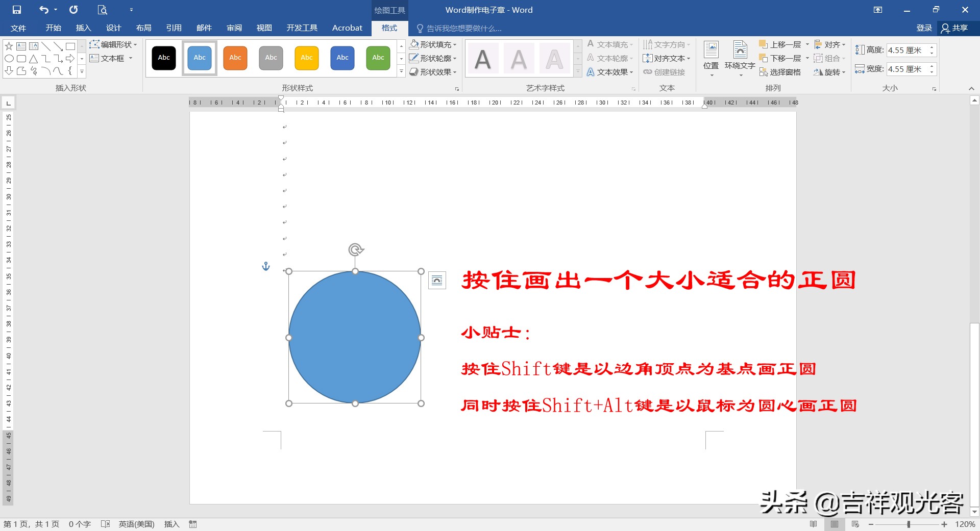Click the height (高度) input field
Viewport: 980px width, 531px height.
click(x=907, y=50)
